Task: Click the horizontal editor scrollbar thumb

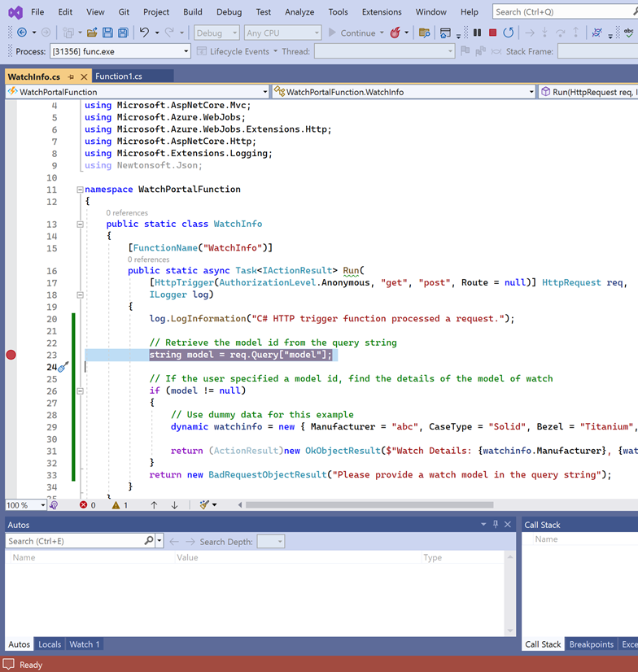Action: [x=369, y=505]
